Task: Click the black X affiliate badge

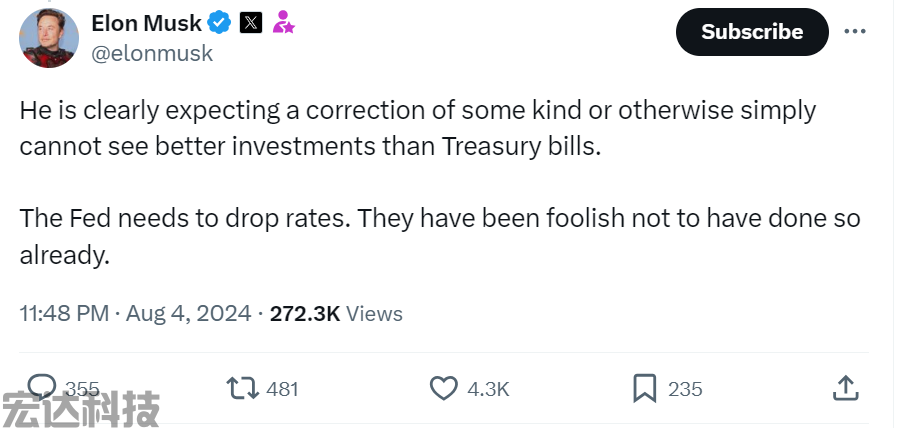Action: pyautogui.click(x=251, y=23)
